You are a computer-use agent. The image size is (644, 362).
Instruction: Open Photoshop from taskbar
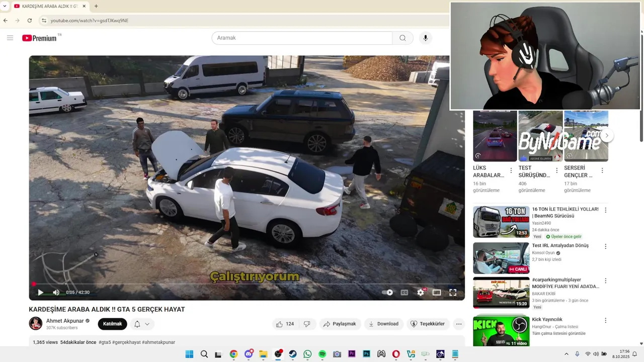[x=366, y=354]
